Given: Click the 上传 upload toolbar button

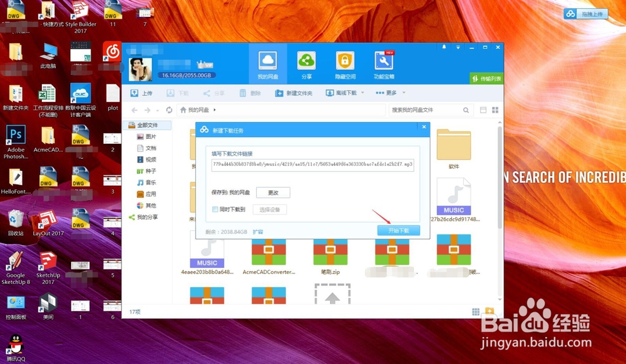Looking at the screenshot, I should click(141, 93).
